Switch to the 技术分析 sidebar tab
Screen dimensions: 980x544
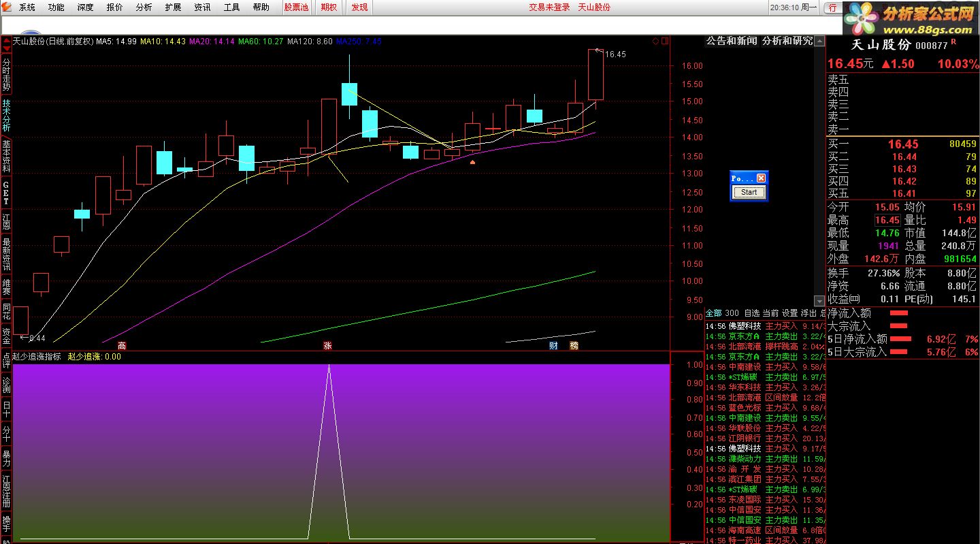(6, 116)
